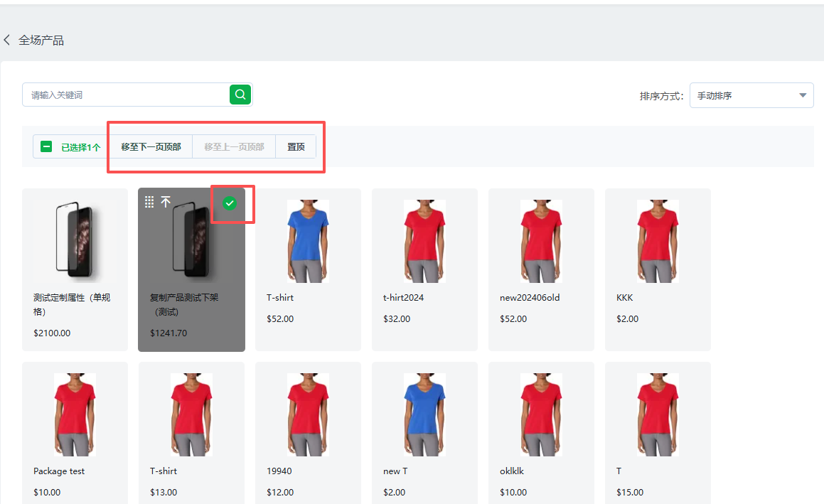Toggle the 已选择1个 select-all checkbox

(46, 147)
